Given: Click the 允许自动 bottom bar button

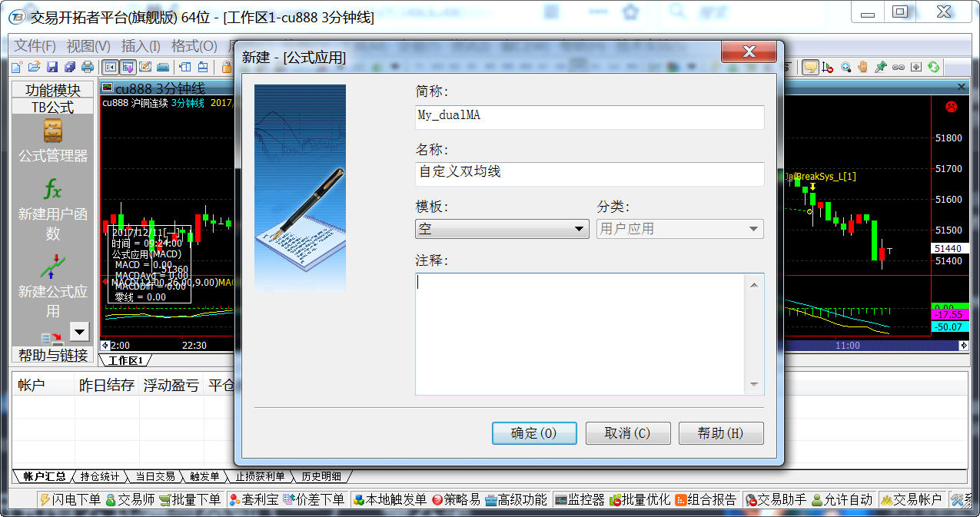Looking at the screenshot, I should point(842,500).
